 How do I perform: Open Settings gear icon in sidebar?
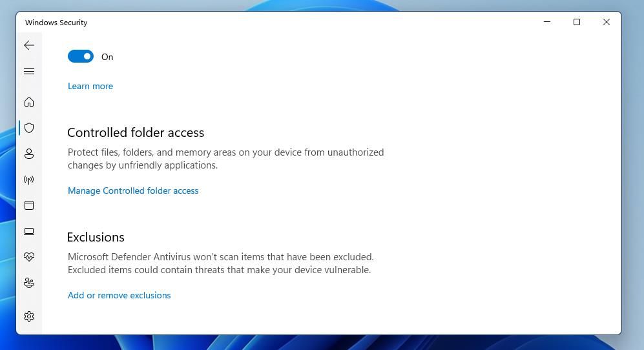point(29,316)
